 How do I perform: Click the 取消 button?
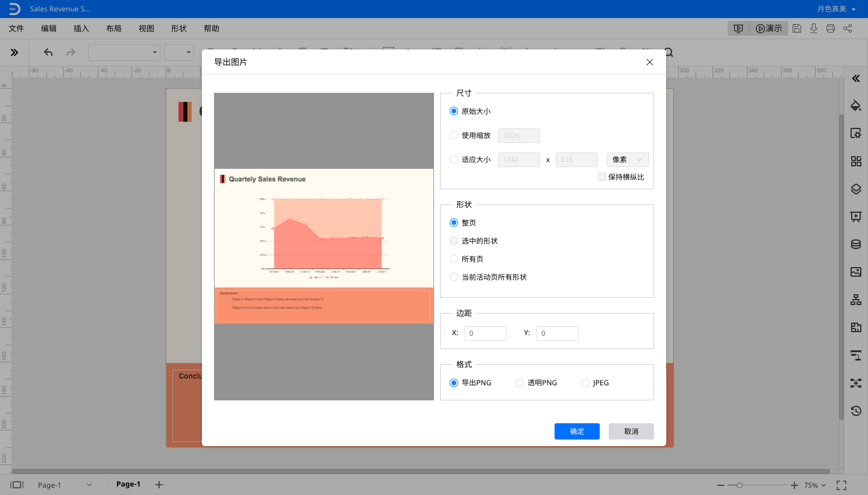click(631, 431)
